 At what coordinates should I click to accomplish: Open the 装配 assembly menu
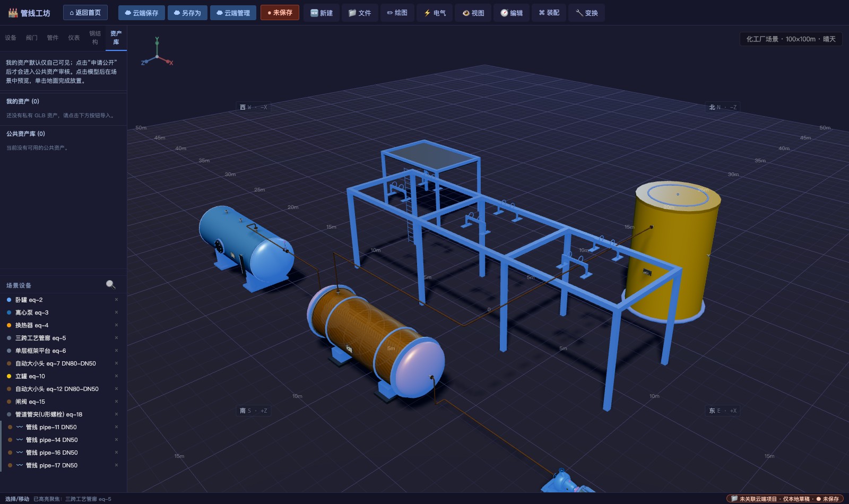point(549,13)
